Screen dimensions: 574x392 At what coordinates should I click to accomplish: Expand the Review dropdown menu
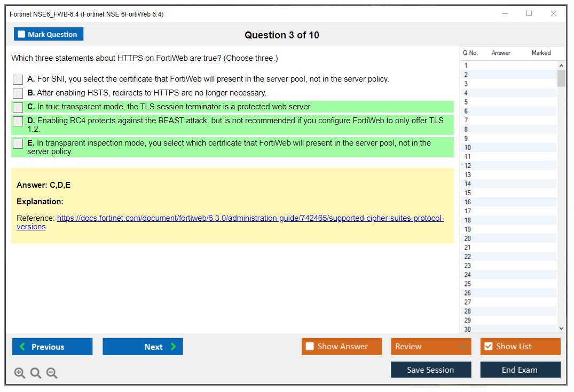click(x=430, y=347)
